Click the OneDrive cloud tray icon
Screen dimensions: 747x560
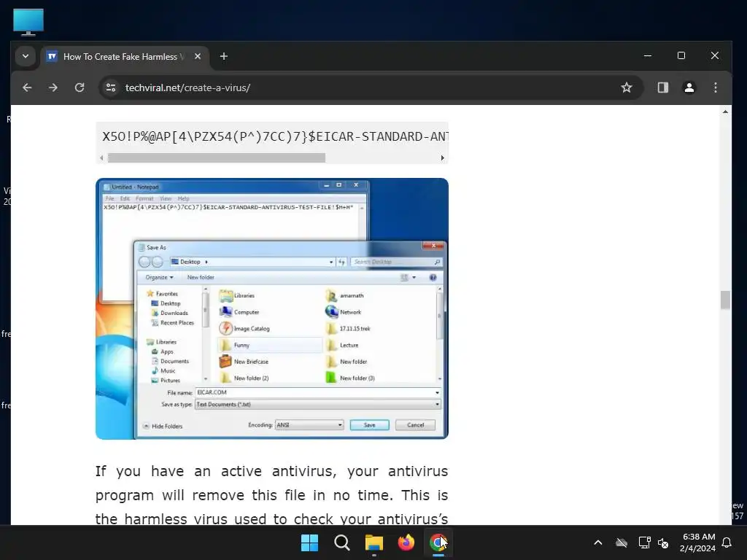[622, 542]
